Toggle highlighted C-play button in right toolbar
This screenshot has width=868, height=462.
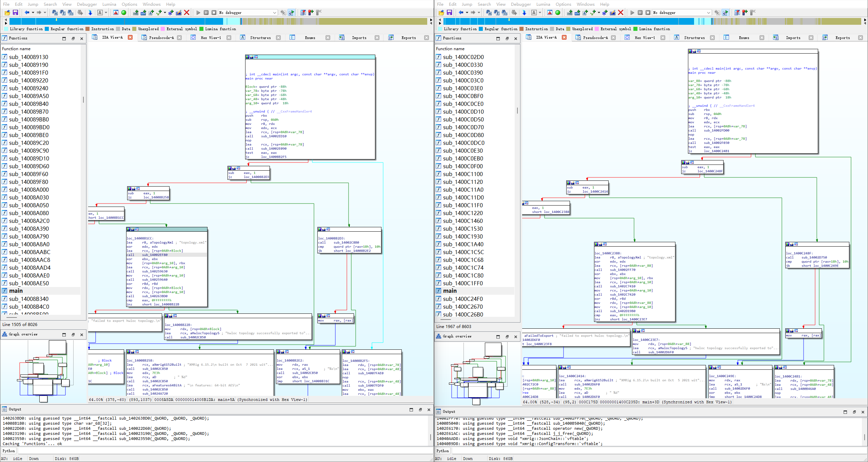point(725,13)
